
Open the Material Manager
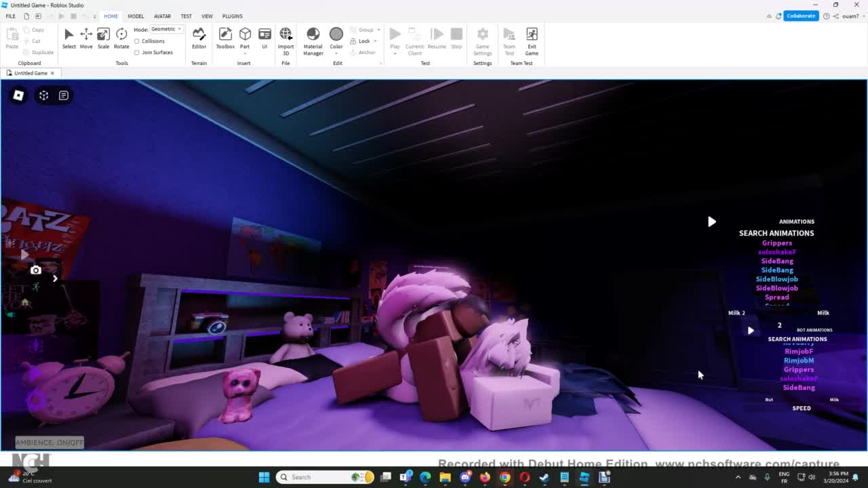[x=313, y=39]
